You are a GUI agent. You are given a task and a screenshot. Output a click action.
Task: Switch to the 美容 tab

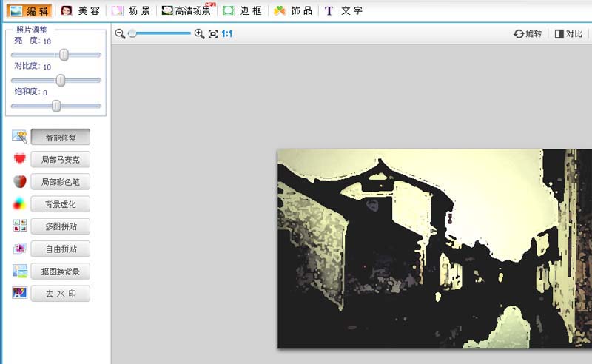click(80, 10)
